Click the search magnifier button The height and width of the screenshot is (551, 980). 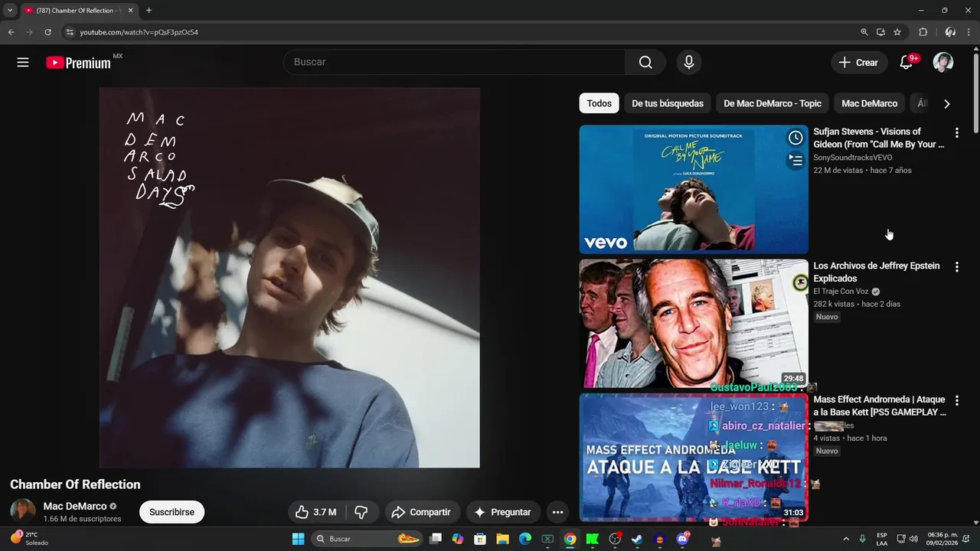(645, 62)
